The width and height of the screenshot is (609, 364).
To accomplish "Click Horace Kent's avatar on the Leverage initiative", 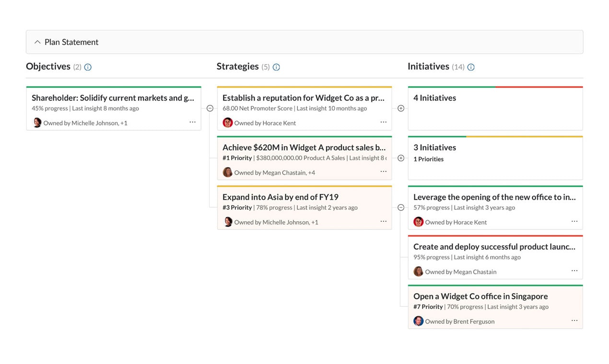I will click(x=418, y=222).
